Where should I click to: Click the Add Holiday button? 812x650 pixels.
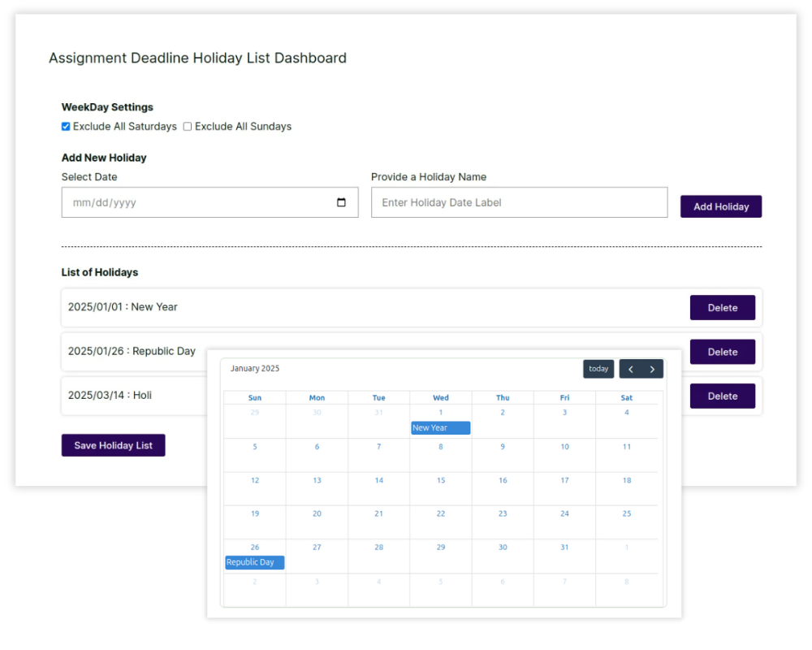point(720,206)
